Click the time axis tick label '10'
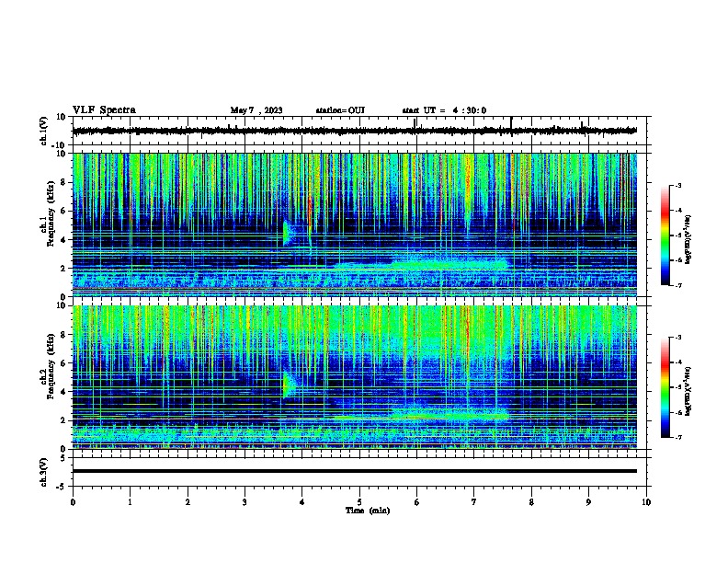The width and height of the screenshot is (728, 563). pos(646,502)
